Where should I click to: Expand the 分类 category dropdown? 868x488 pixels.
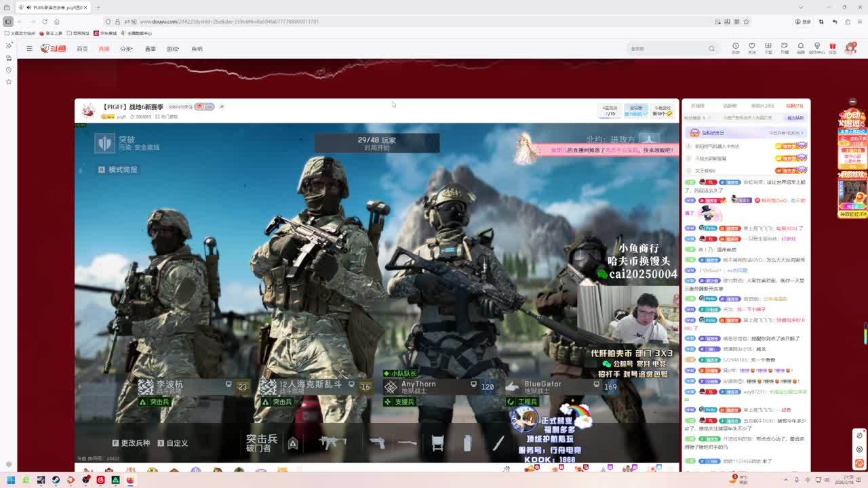[126, 49]
